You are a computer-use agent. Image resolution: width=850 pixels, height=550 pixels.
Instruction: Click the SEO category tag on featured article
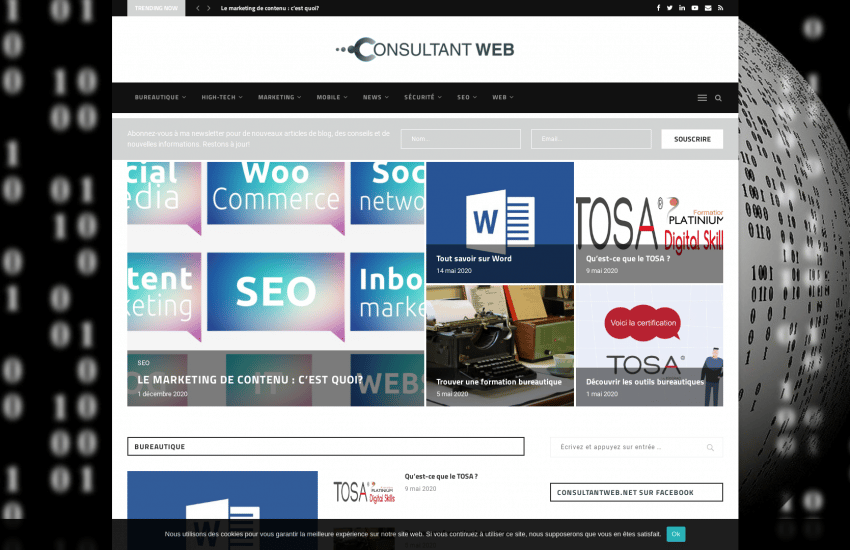tap(144, 363)
